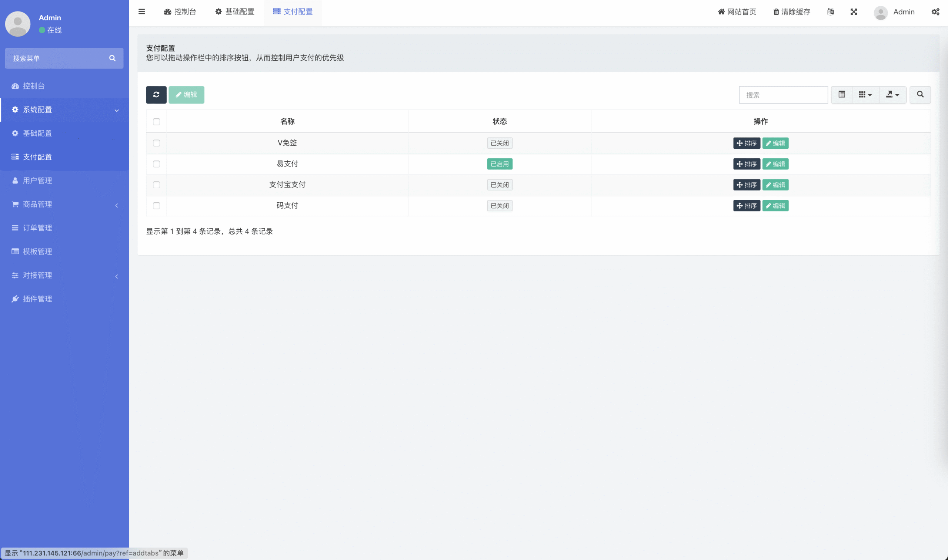Open the language switch icon
The width and height of the screenshot is (948, 560).
(x=831, y=12)
